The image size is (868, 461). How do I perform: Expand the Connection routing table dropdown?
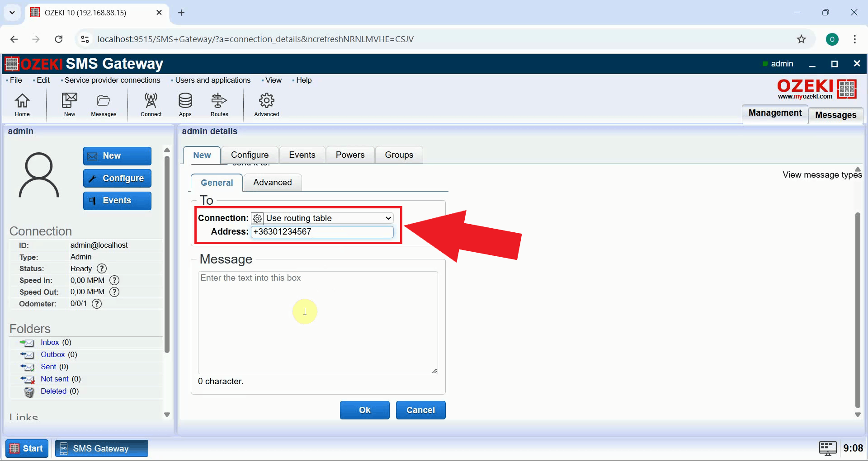tap(322, 218)
